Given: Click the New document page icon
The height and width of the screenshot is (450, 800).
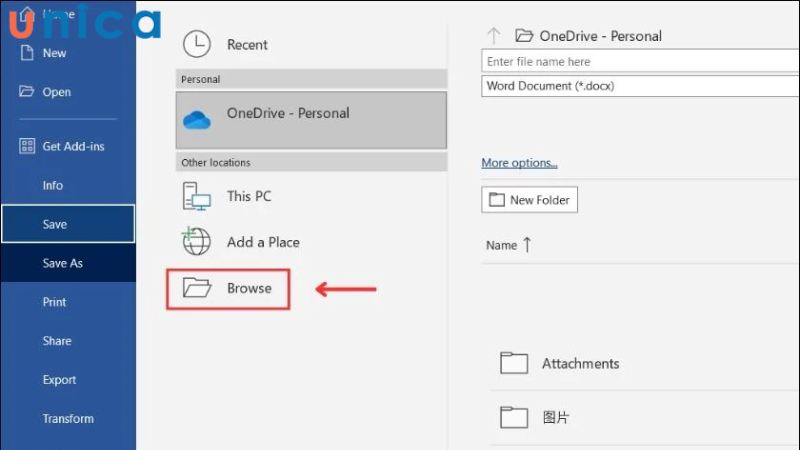Looking at the screenshot, I should point(27,53).
